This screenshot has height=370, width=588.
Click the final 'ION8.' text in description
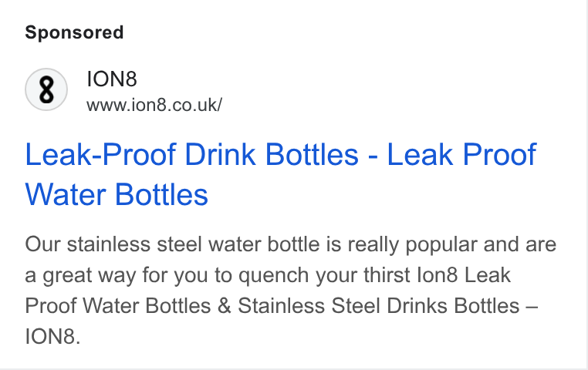click(x=52, y=336)
